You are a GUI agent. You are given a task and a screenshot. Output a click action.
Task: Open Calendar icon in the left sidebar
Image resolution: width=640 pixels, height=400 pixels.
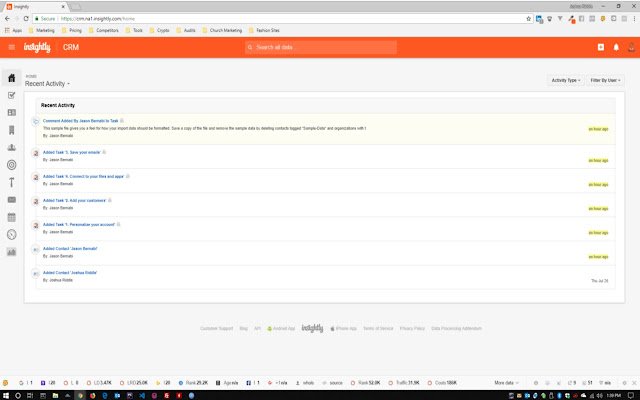pos(11,217)
